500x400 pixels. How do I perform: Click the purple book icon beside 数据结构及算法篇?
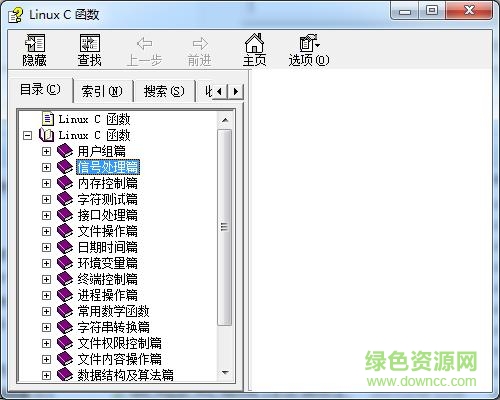tap(65, 375)
